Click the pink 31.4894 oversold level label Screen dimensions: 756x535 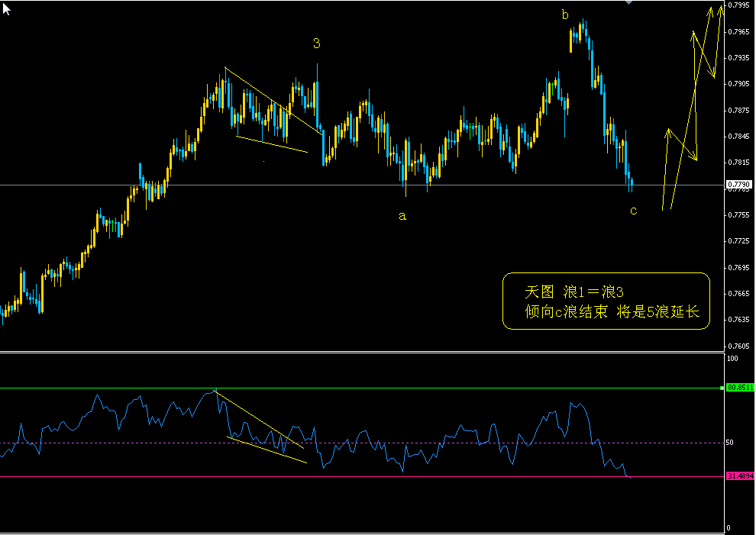(x=739, y=475)
